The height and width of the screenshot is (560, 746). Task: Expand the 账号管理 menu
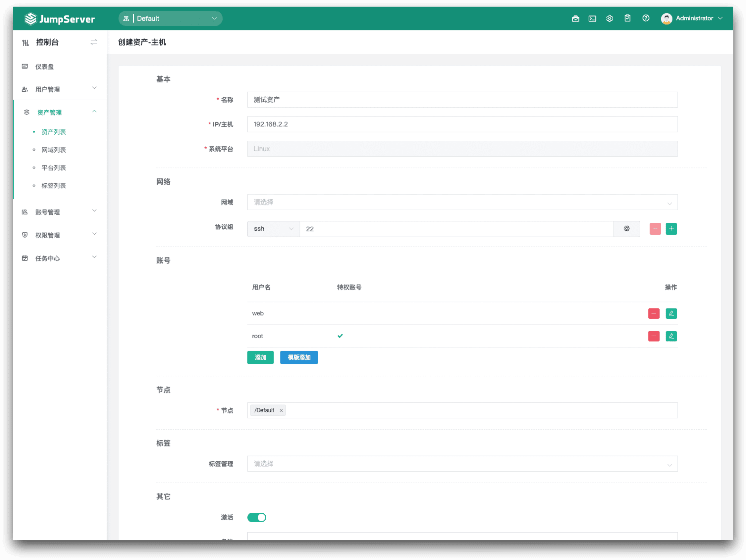(x=59, y=212)
